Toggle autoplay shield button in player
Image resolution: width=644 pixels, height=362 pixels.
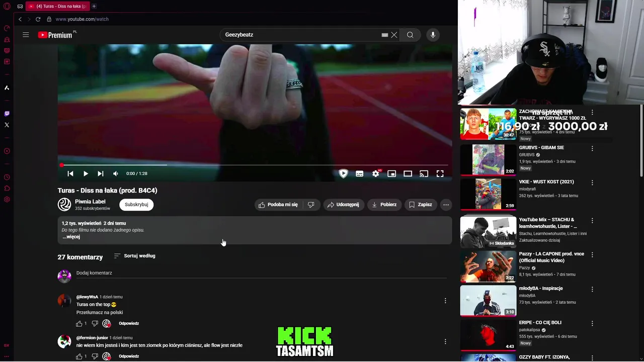click(x=343, y=173)
